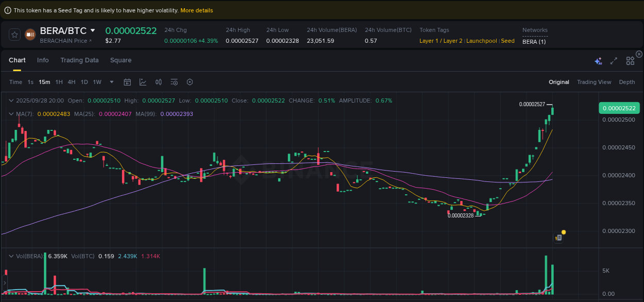The image size is (644, 302).
Task: Click the BERA coin logo next to pair name
Action: click(x=30, y=35)
